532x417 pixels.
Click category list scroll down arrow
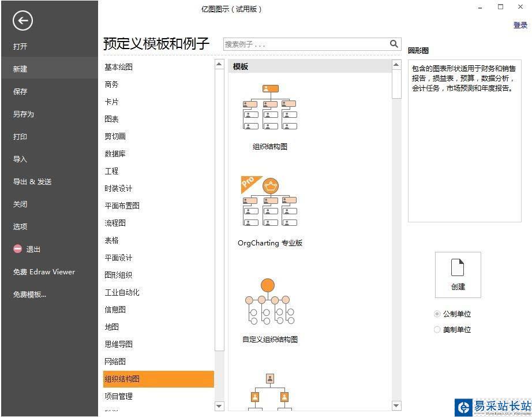coord(219,406)
